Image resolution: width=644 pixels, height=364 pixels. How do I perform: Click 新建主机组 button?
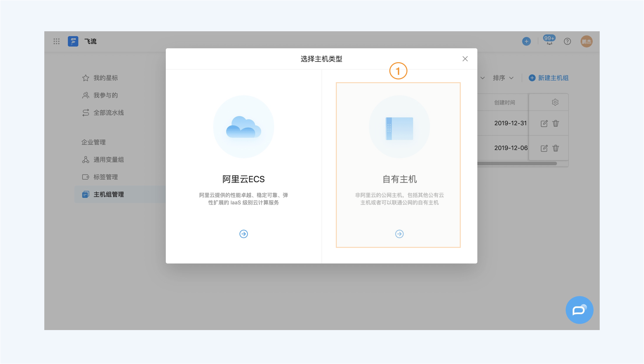(x=548, y=78)
